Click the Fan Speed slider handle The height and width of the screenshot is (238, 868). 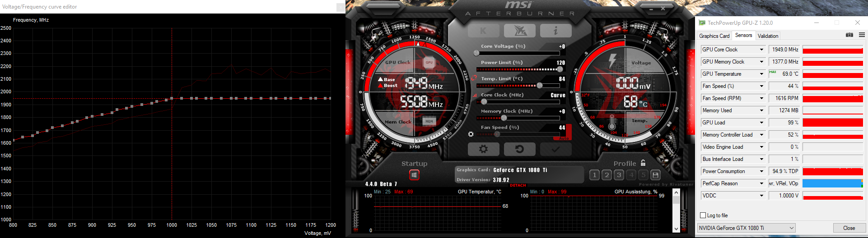(x=497, y=134)
